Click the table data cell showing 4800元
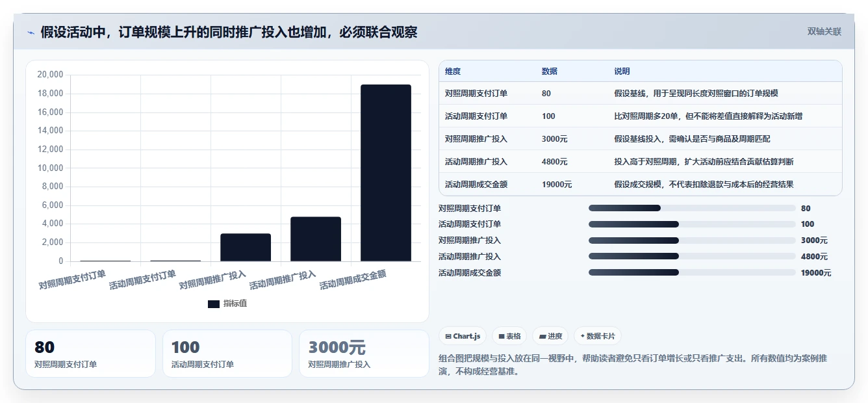The height and width of the screenshot is (403, 868). click(x=554, y=162)
